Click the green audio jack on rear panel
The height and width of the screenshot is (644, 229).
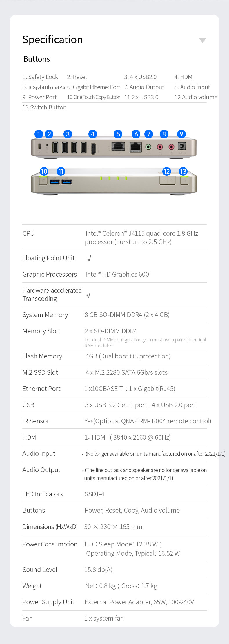pyautogui.click(x=148, y=147)
